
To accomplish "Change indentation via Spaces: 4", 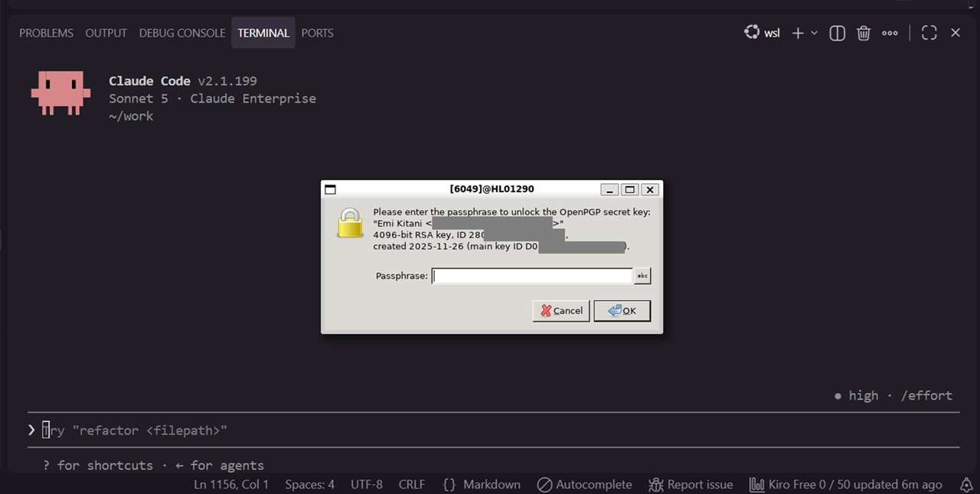I will click(309, 485).
